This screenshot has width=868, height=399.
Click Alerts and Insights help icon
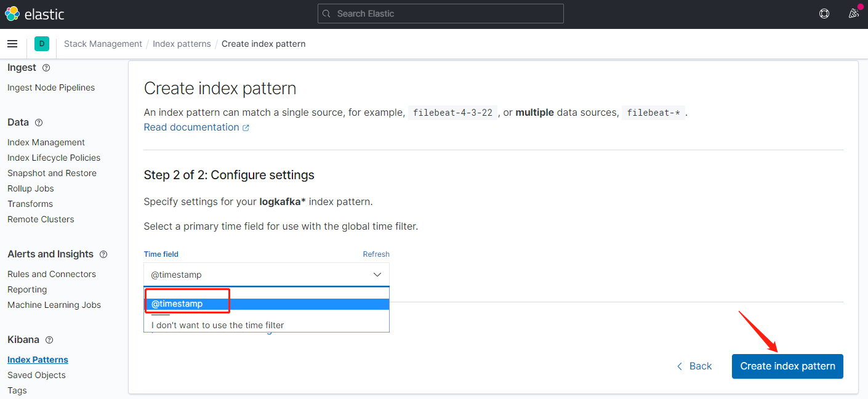[103, 254]
